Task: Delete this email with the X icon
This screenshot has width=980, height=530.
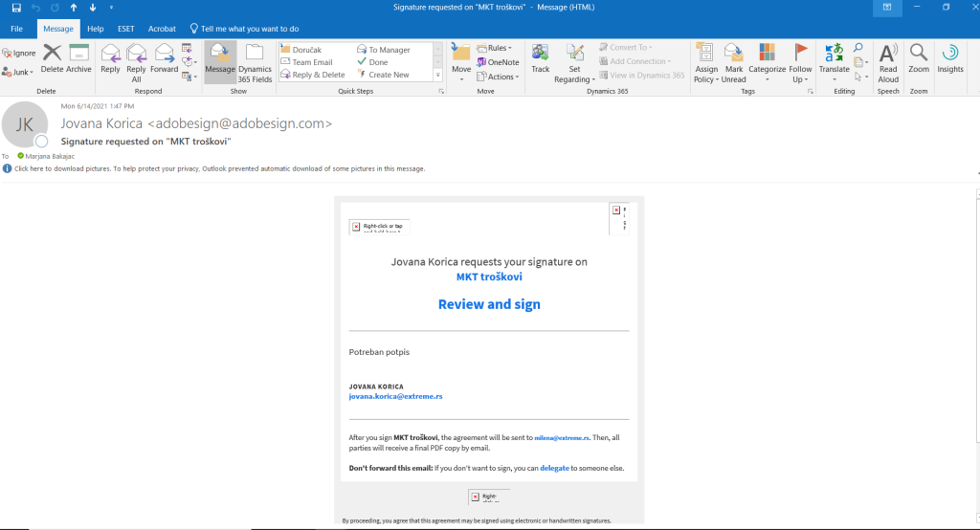Action: 52,57
